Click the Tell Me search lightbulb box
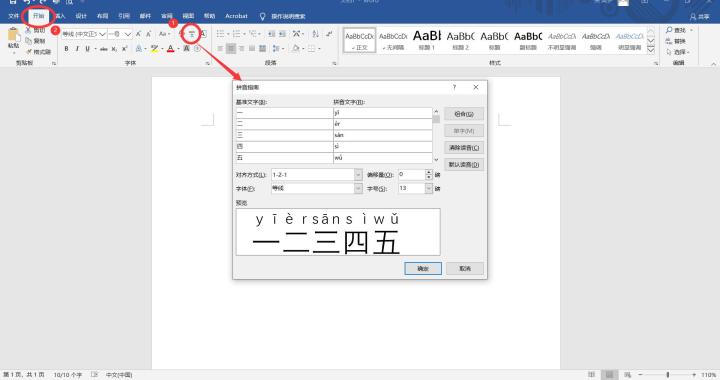Image resolution: width=720 pixels, height=380 pixels. point(283,17)
